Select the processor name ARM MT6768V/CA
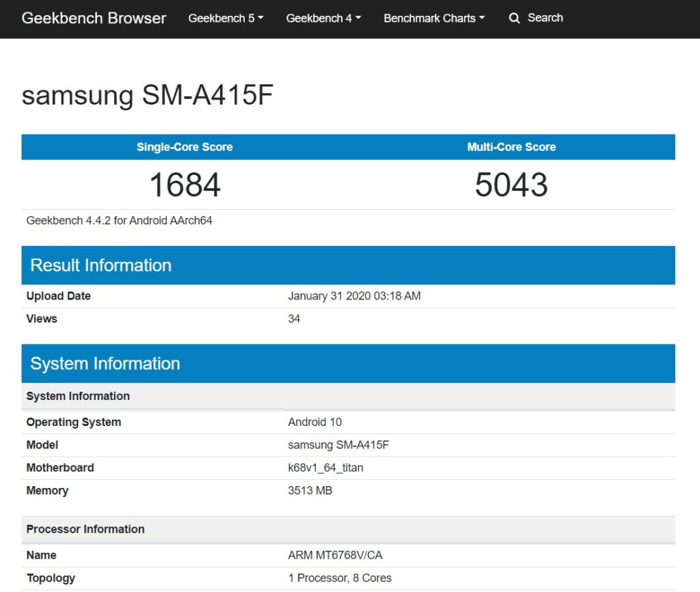Viewport: 700px width, 592px height. click(335, 555)
